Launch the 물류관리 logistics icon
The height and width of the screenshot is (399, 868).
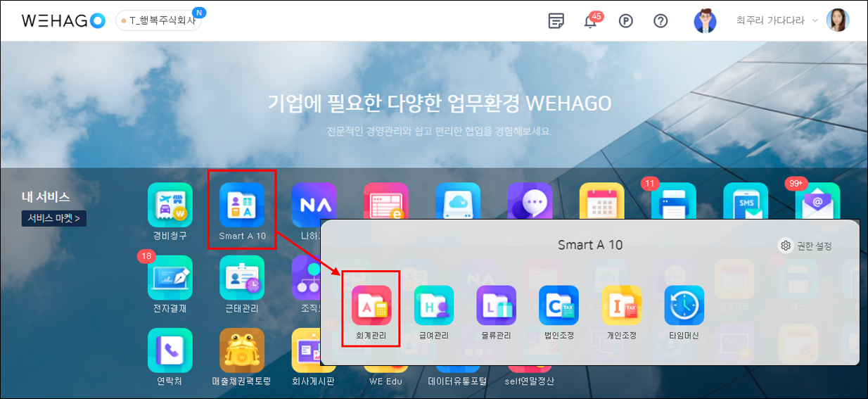[x=496, y=305]
